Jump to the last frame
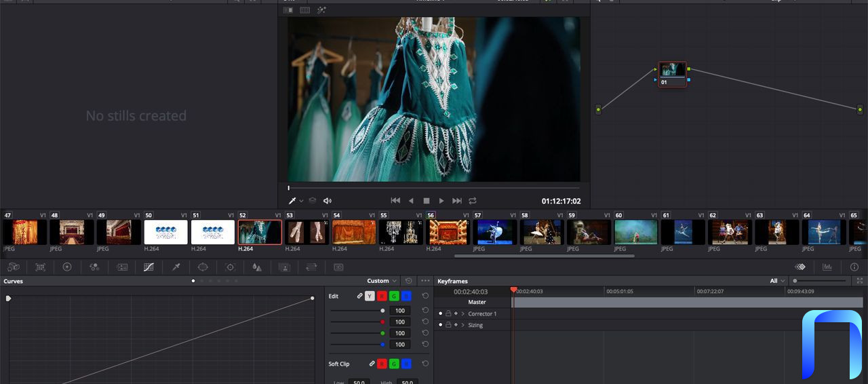Screen dimensions: 868x384 click(457, 201)
